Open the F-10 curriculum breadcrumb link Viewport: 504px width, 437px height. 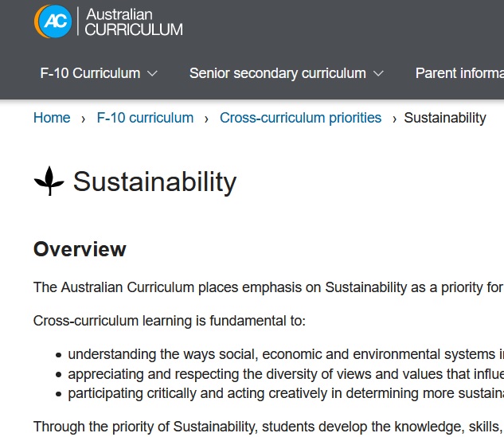pos(145,118)
